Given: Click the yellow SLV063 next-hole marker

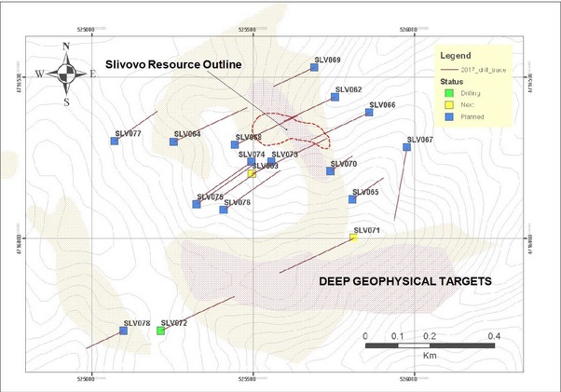Looking at the screenshot, I should pyautogui.click(x=252, y=173).
